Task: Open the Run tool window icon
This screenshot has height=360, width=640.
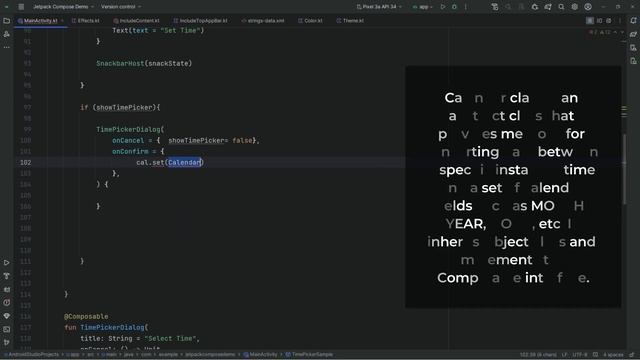Action: pyautogui.click(x=7, y=262)
